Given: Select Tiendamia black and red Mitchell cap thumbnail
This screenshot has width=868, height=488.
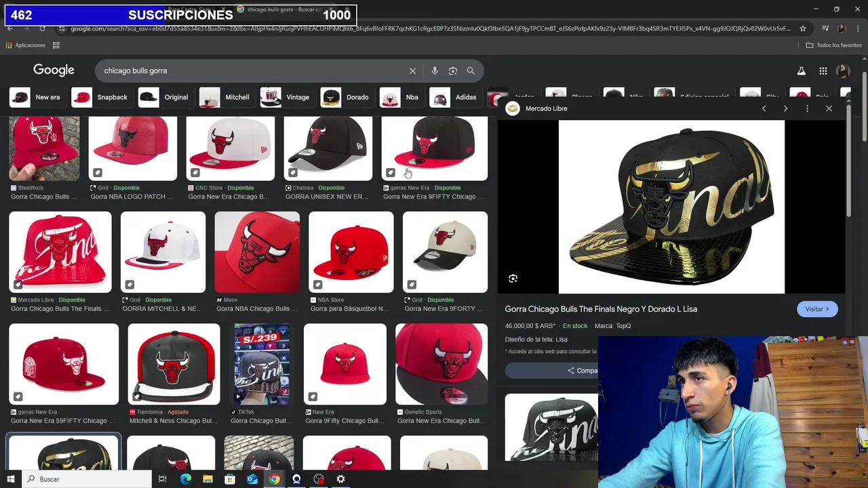Looking at the screenshot, I should 174,364.
